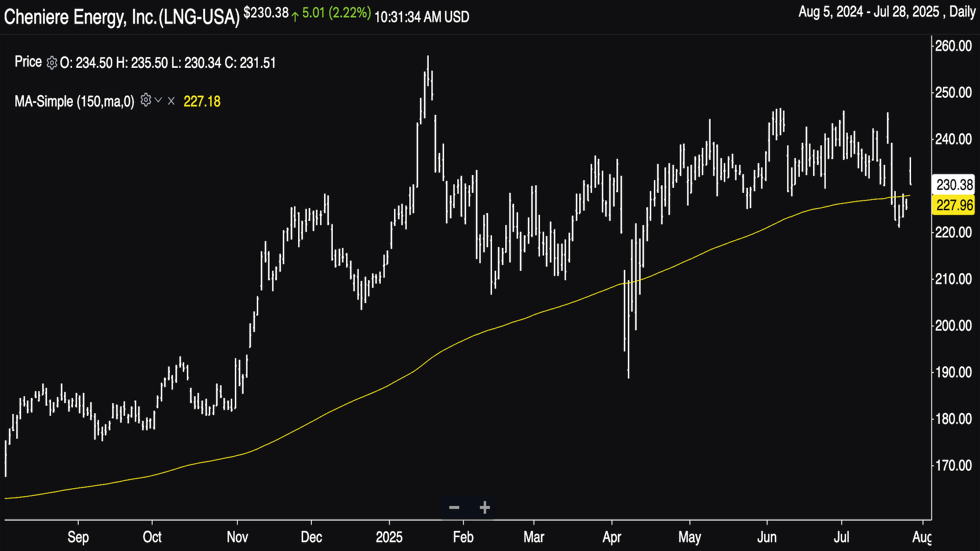This screenshot has height=551, width=980.
Task: Expand the MA-Simple indicator dropdown chevron
Action: click(158, 100)
